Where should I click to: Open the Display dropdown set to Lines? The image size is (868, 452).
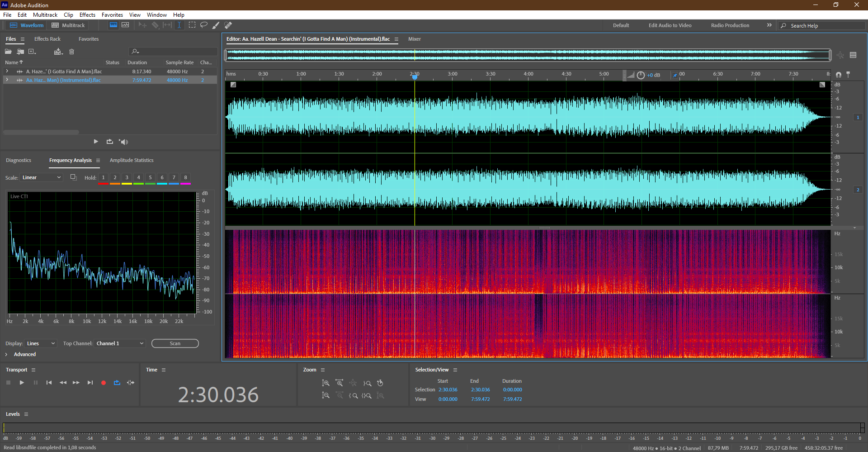(41, 343)
